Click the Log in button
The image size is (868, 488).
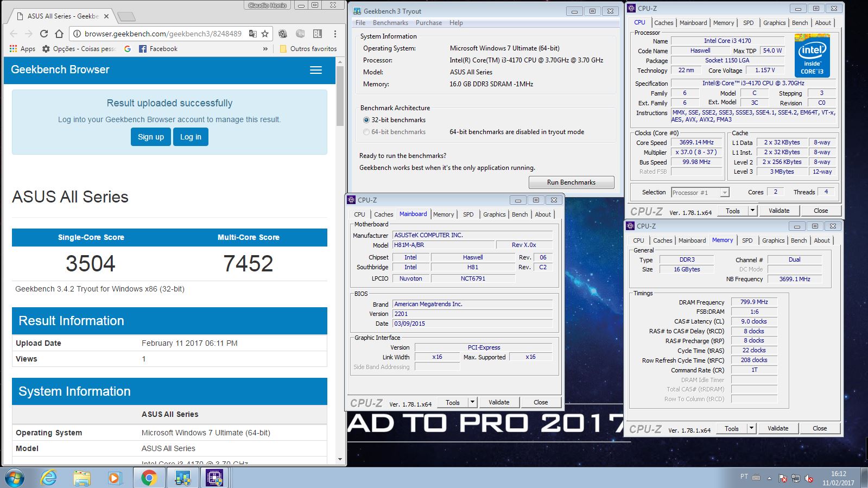[x=191, y=137]
